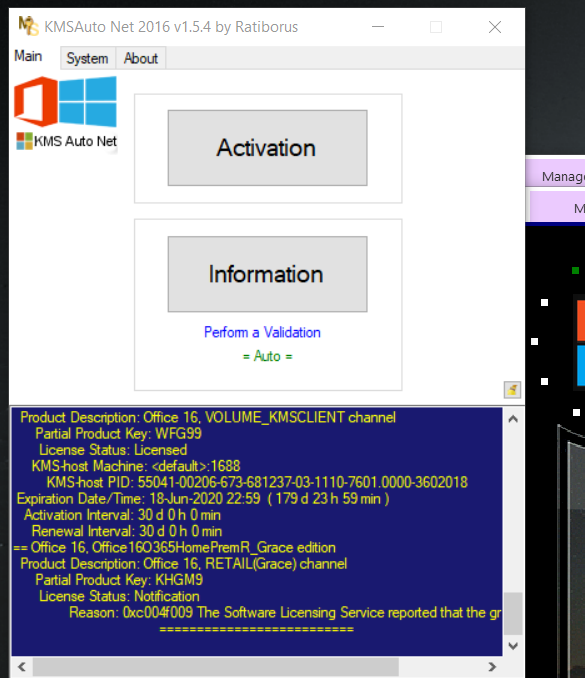Click the green = Auto = mode label

coord(267,356)
